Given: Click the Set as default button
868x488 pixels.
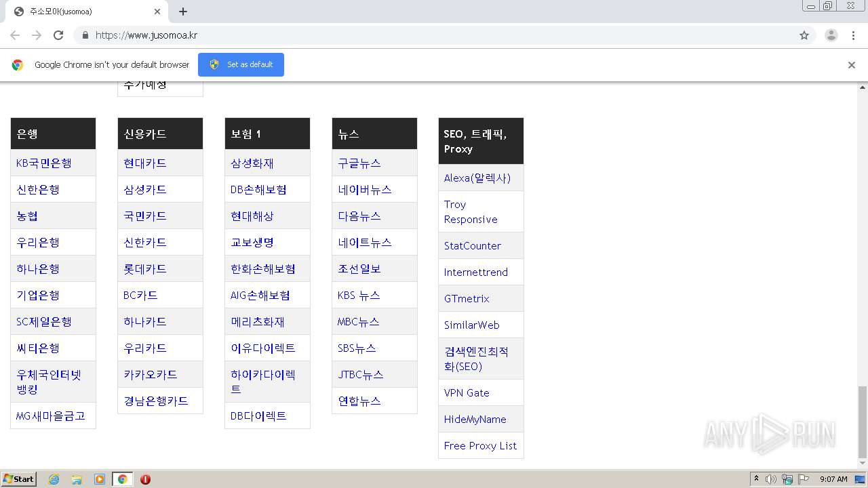Looking at the screenshot, I should [241, 64].
